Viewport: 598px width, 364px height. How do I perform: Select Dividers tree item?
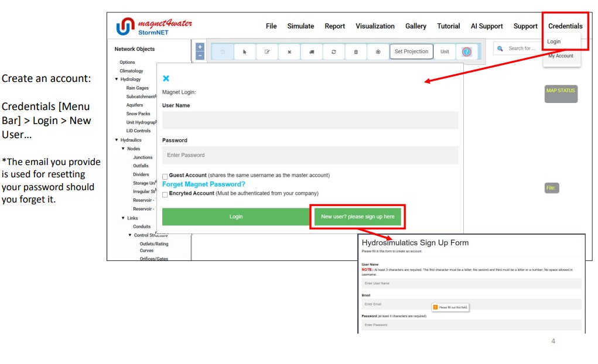[x=141, y=174]
